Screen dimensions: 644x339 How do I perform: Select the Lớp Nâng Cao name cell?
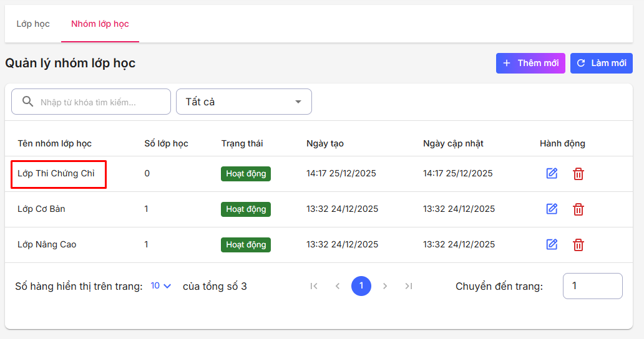[47, 245]
